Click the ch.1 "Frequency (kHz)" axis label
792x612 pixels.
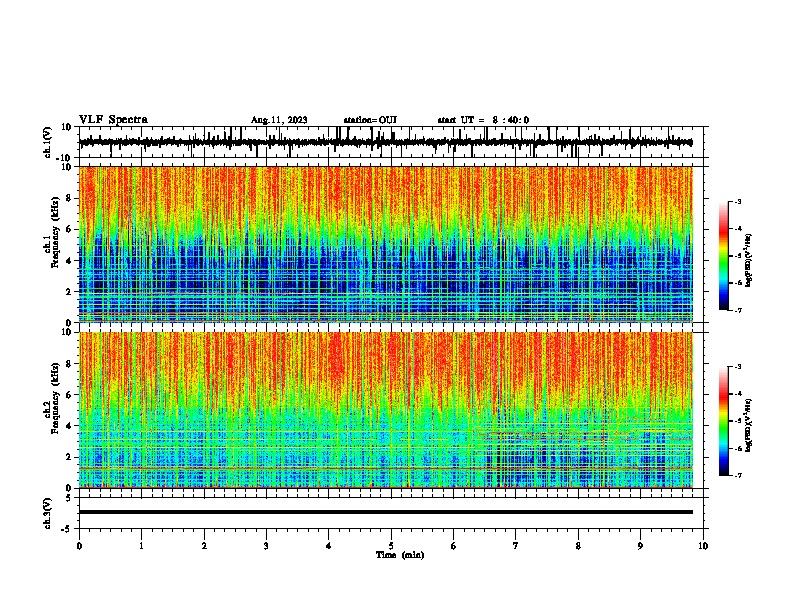[55, 232]
